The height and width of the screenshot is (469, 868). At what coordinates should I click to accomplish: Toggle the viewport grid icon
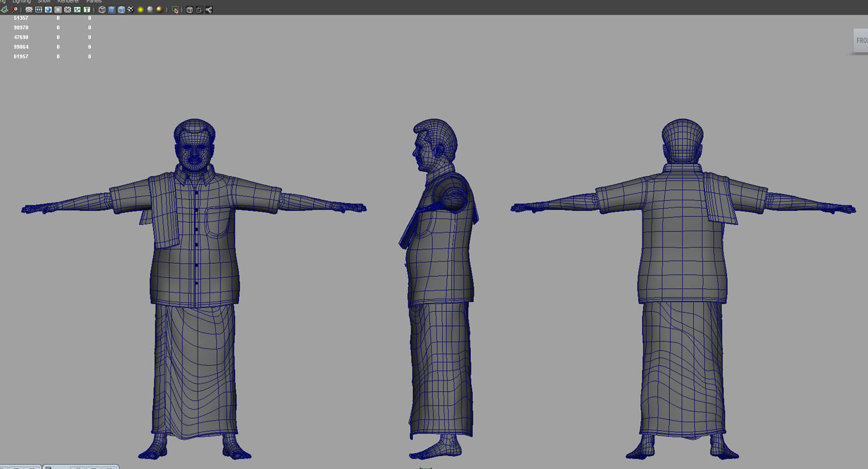tap(29, 9)
